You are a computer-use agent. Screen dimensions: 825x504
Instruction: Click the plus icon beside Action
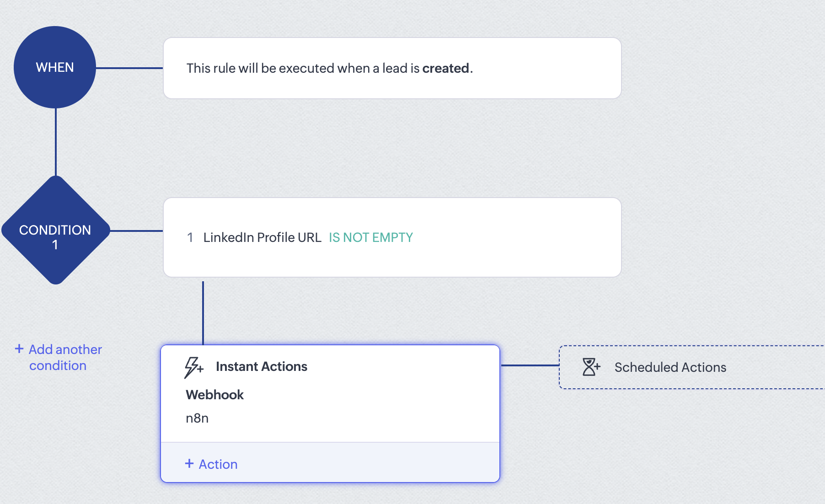(x=189, y=464)
